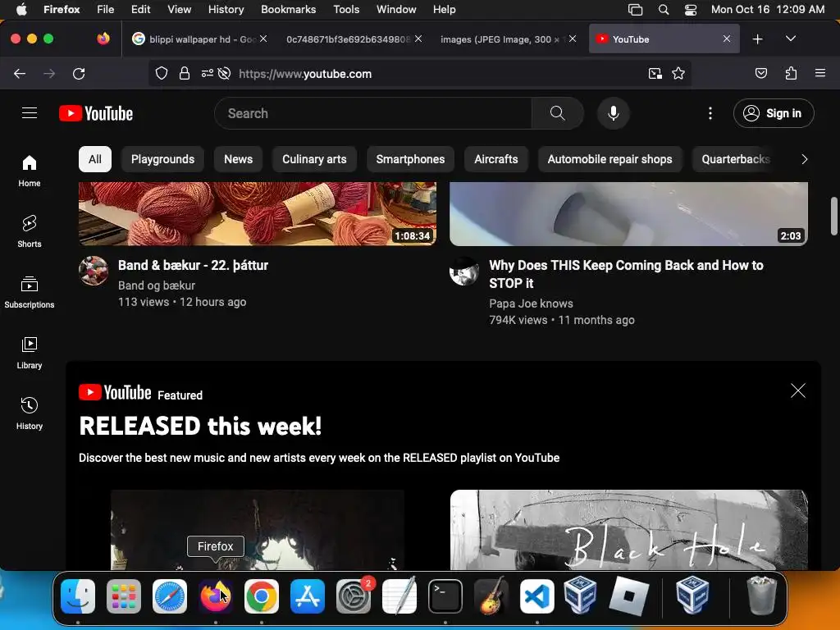Open the Black Hole video thumbnail
This screenshot has height=630, width=840.
coord(629,530)
